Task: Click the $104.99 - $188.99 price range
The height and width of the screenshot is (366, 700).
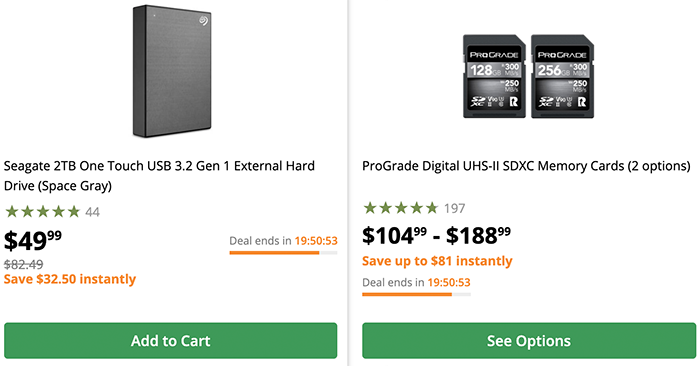Action: pos(436,235)
